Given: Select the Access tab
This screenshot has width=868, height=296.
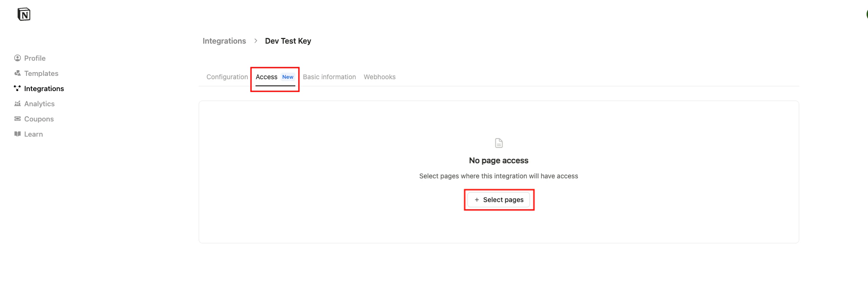Looking at the screenshot, I should coord(267,76).
